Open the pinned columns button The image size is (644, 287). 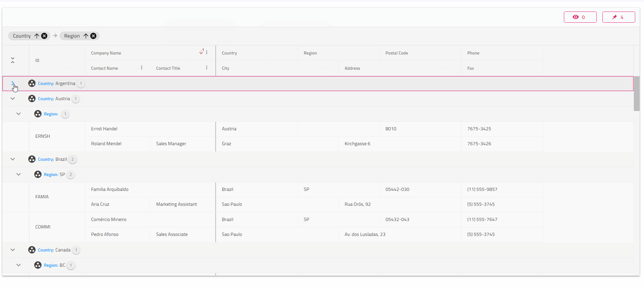point(618,17)
